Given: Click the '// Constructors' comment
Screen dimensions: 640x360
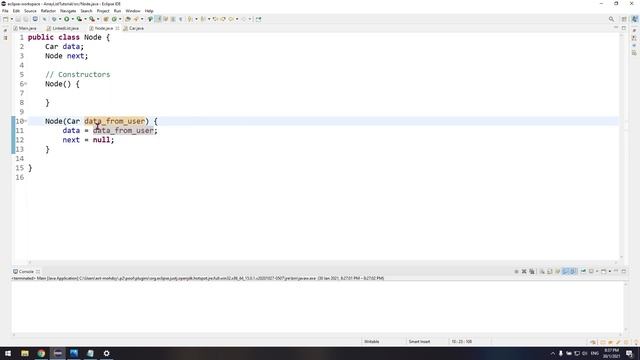Looking at the screenshot, I should pos(78,74).
